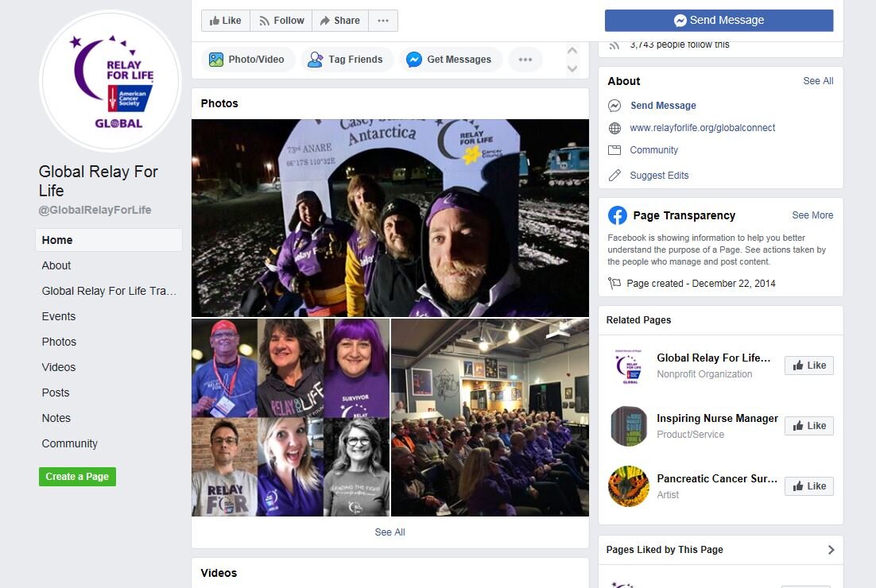Click the flag icon beside Page created date

coord(614,284)
